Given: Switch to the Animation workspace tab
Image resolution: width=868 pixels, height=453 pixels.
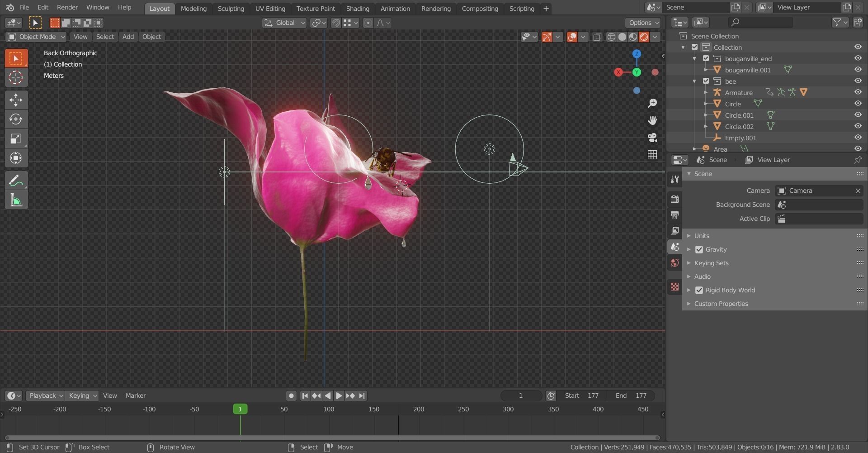Looking at the screenshot, I should coord(395,8).
